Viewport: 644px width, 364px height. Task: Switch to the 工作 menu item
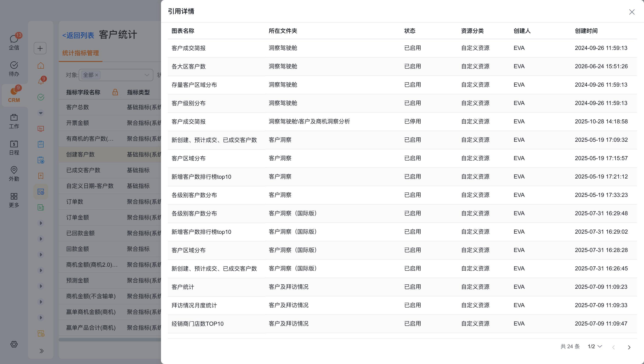[x=14, y=121]
